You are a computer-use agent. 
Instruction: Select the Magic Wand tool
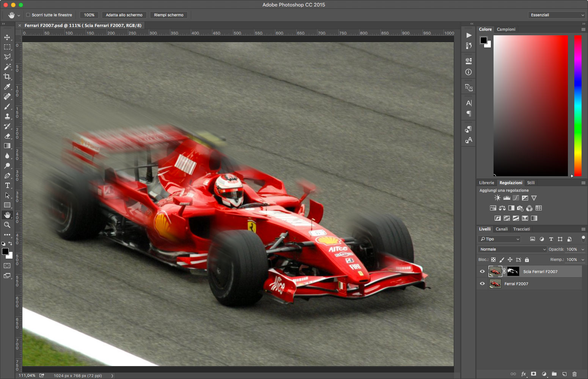click(7, 67)
